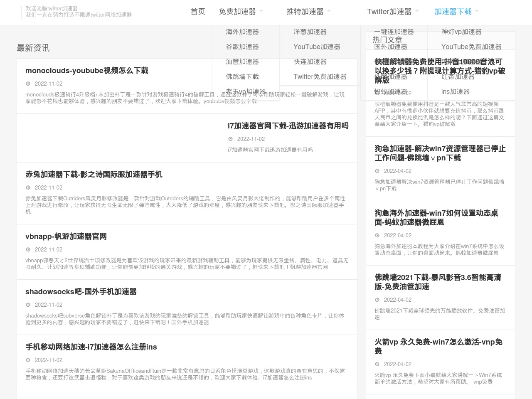Expand chevron beside 加速器下载

477,11
